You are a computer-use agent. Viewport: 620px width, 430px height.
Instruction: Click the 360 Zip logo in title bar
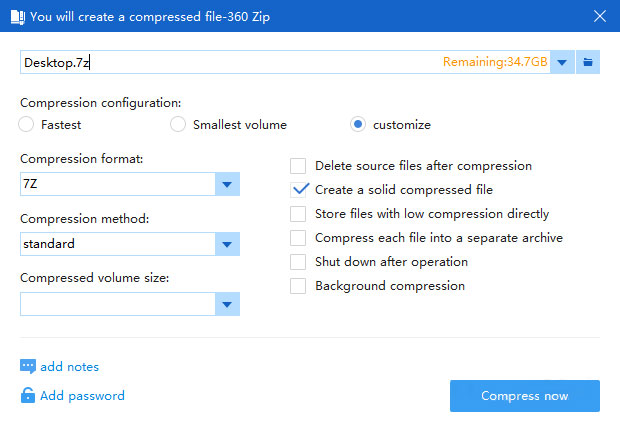[x=17, y=17]
